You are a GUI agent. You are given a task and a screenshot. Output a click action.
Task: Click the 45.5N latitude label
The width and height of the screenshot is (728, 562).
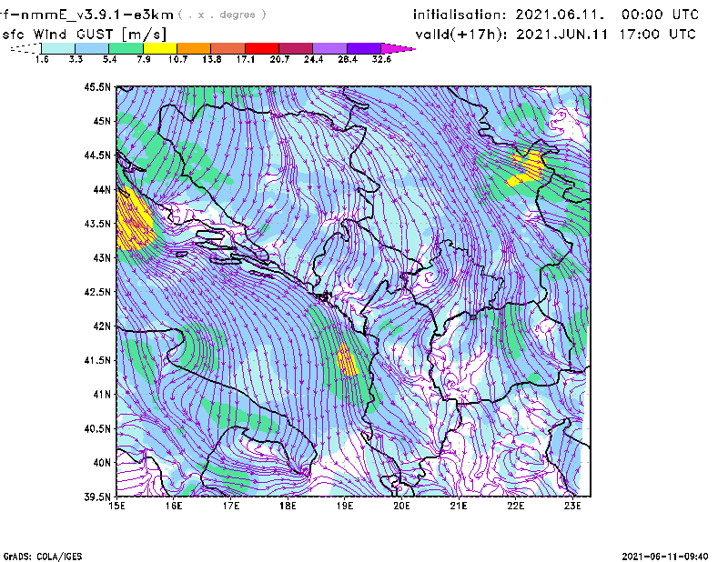pos(97,86)
